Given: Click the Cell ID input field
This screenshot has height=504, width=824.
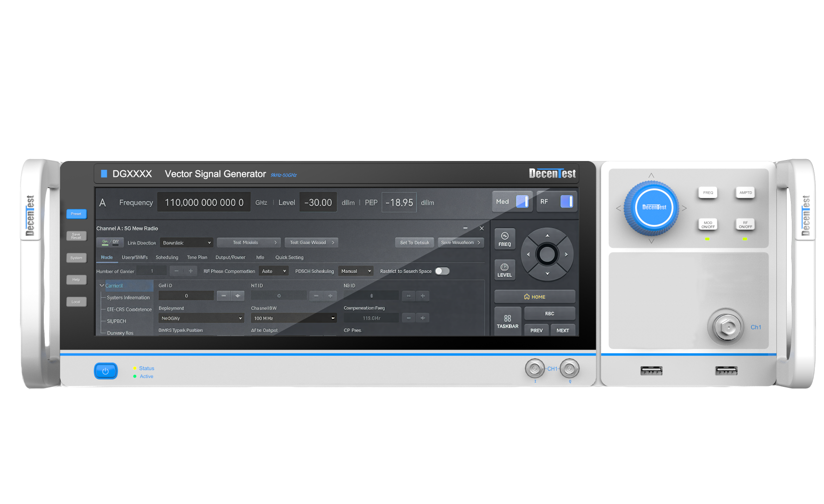Looking at the screenshot, I should tap(186, 295).
